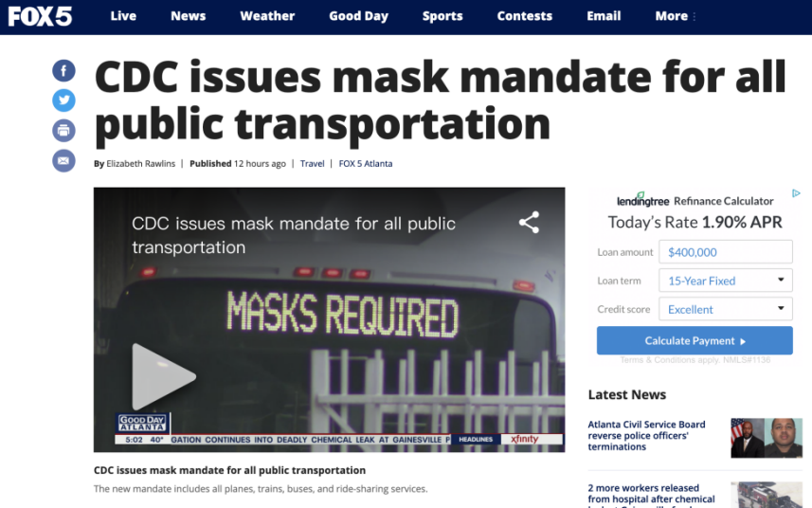This screenshot has height=508, width=812.
Task: Expand the More menu
Action: (x=675, y=16)
